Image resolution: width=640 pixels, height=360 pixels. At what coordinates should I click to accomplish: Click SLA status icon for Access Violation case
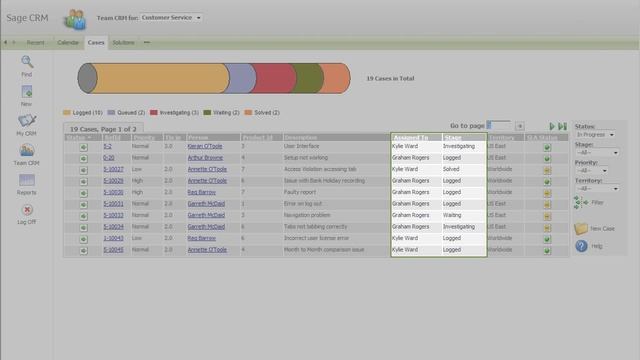547,170
